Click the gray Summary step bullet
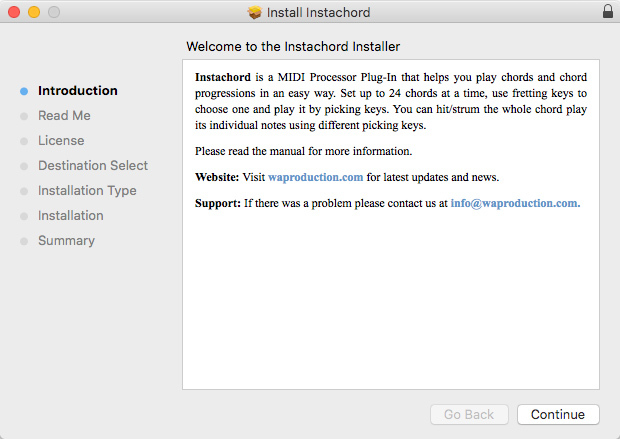 pos(24,241)
